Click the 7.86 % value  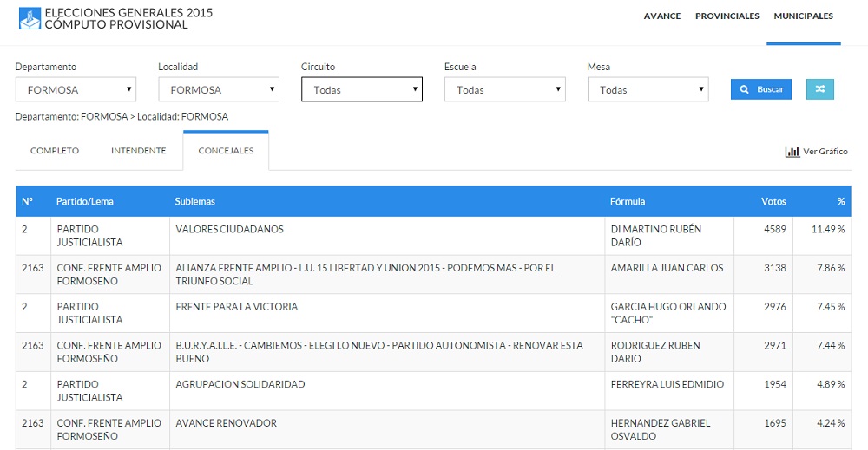coord(831,268)
